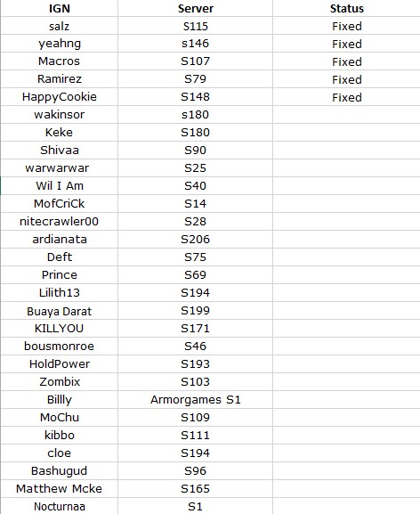Select the Status column header cell
Viewport: 420px width, 514px height.
(346, 8)
